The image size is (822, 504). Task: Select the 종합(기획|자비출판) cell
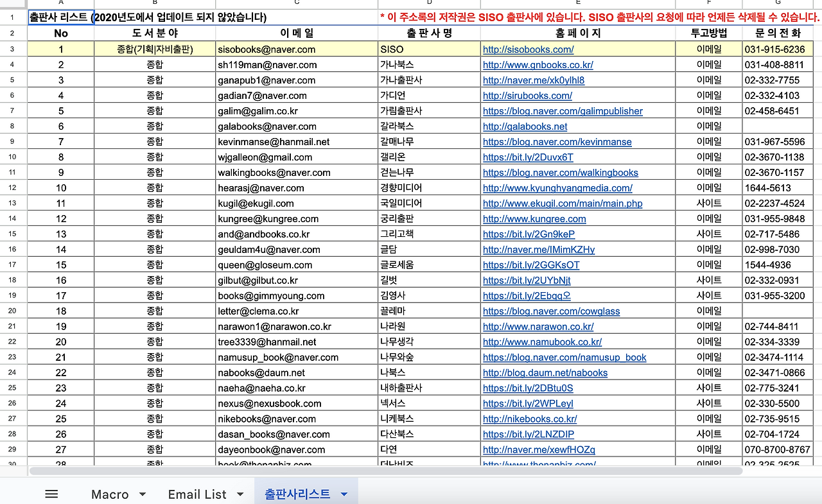[155, 49]
